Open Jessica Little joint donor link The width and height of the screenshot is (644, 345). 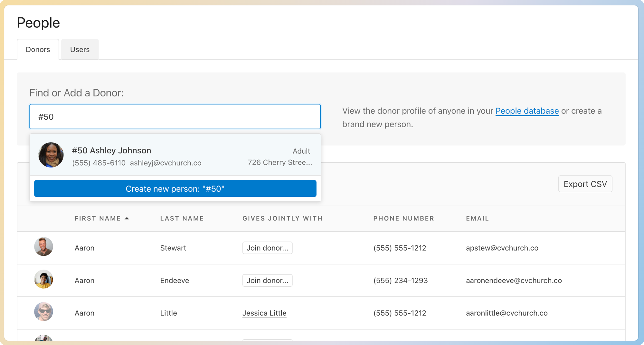pyautogui.click(x=264, y=313)
